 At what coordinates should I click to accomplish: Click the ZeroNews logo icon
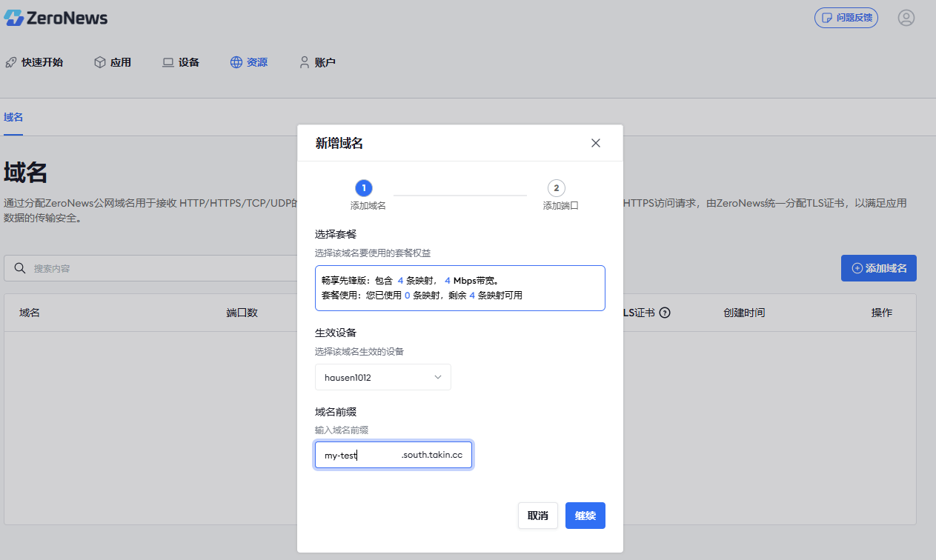coord(13,17)
